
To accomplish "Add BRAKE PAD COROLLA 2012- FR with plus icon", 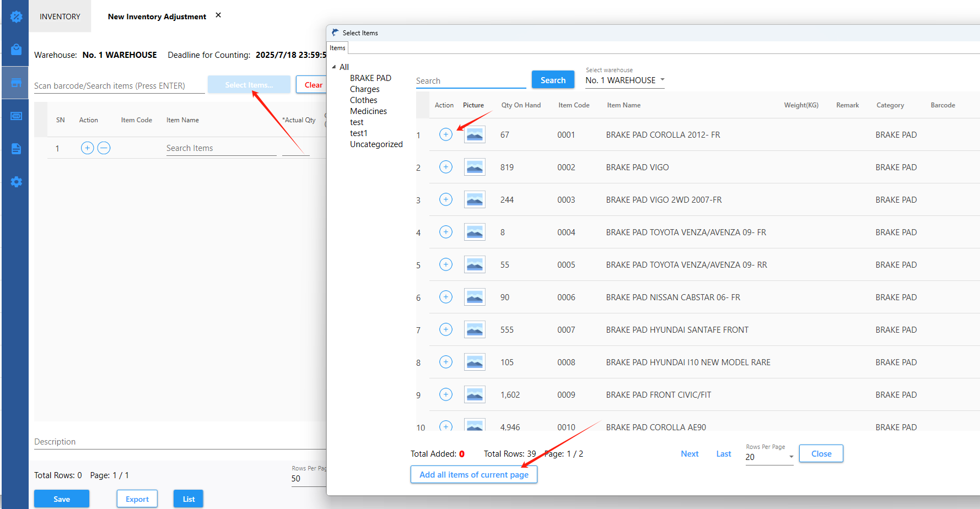I will click(446, 134).
